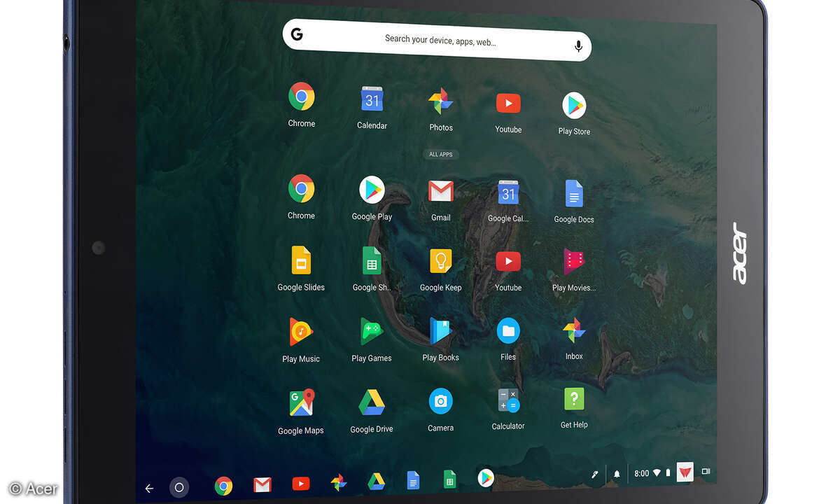Launch the Files app
This screenshot has height=504, width=840.
pyautogui.click(x=508, y=330)
